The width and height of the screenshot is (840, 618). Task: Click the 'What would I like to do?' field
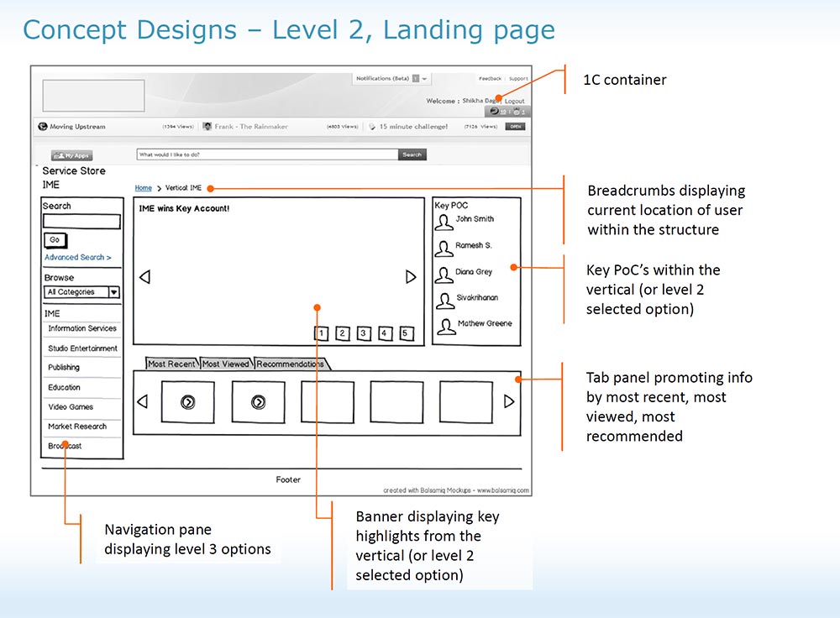click(265, 155)
